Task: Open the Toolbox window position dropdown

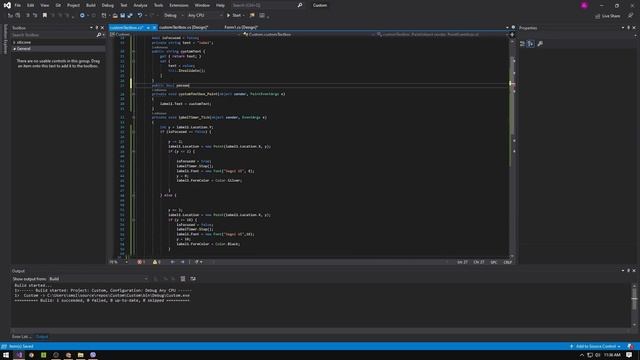Action: pos(91,28)
